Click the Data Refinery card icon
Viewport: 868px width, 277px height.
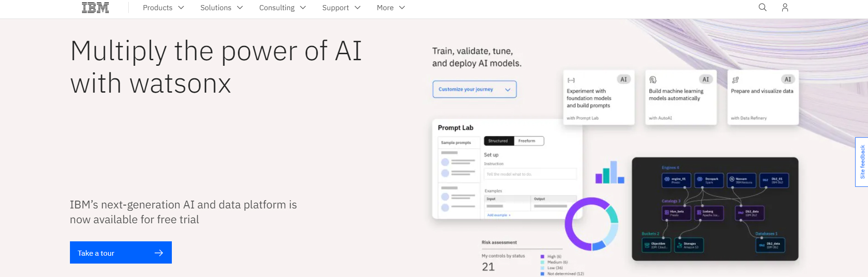pos(735,80)
